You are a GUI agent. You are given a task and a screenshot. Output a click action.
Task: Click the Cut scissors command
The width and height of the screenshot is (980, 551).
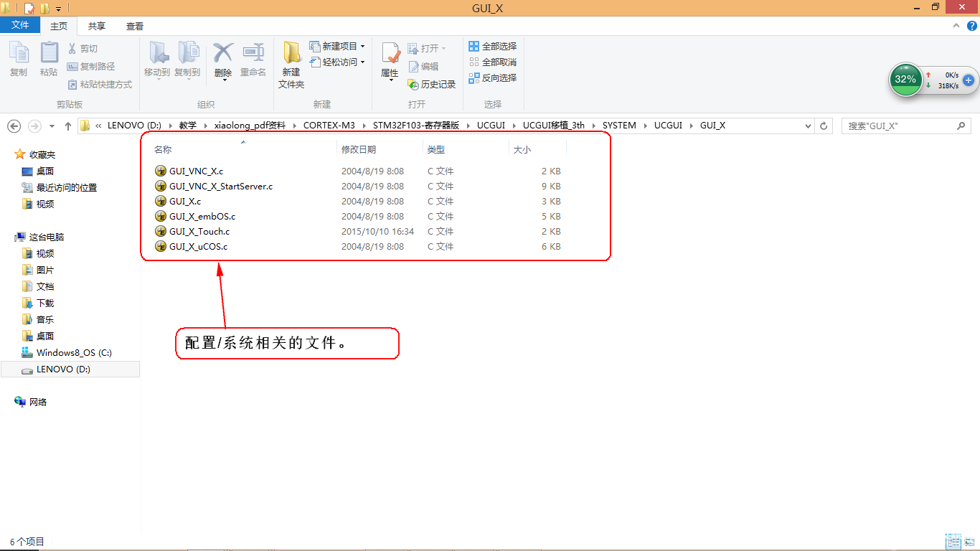83,49
